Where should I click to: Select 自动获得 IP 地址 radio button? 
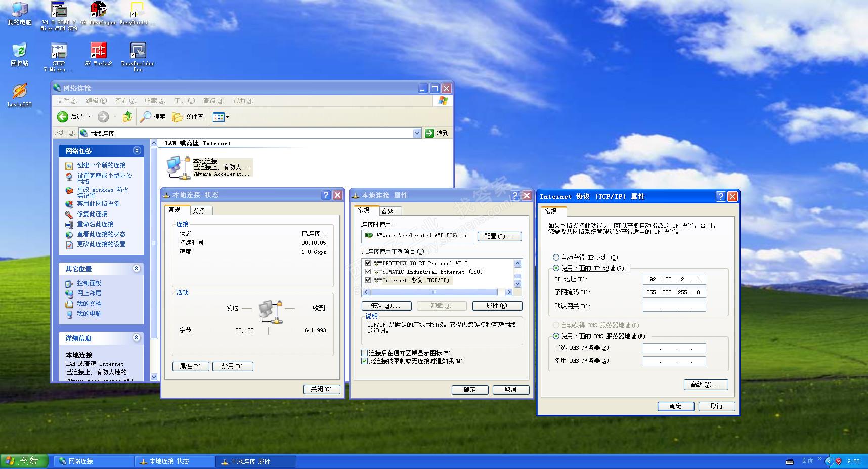(556, 258)
